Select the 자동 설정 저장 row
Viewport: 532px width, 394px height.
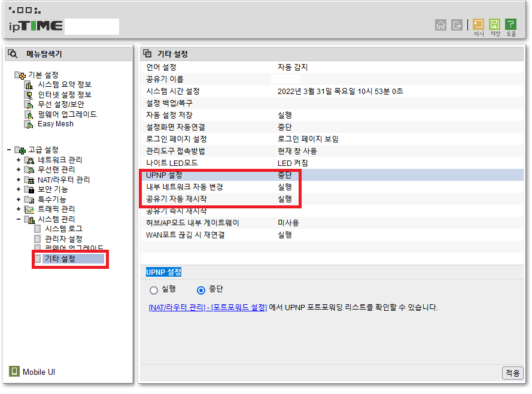point(332,116)
